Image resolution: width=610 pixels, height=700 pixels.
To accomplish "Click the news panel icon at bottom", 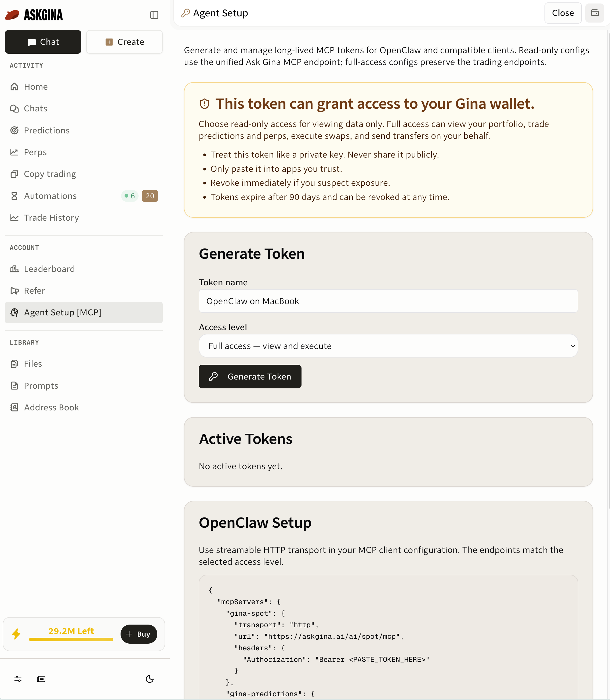I will pyautogui.click(x=41, y=679).
